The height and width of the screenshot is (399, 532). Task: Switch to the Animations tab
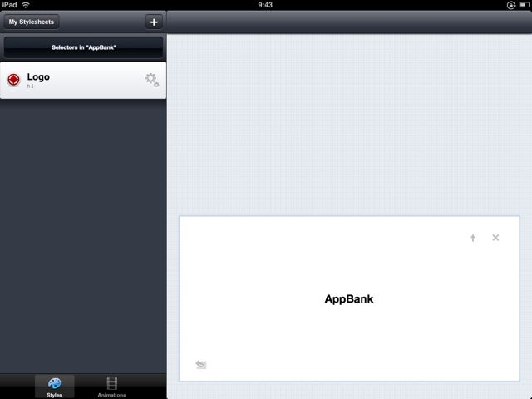click(x=111, y=387)
